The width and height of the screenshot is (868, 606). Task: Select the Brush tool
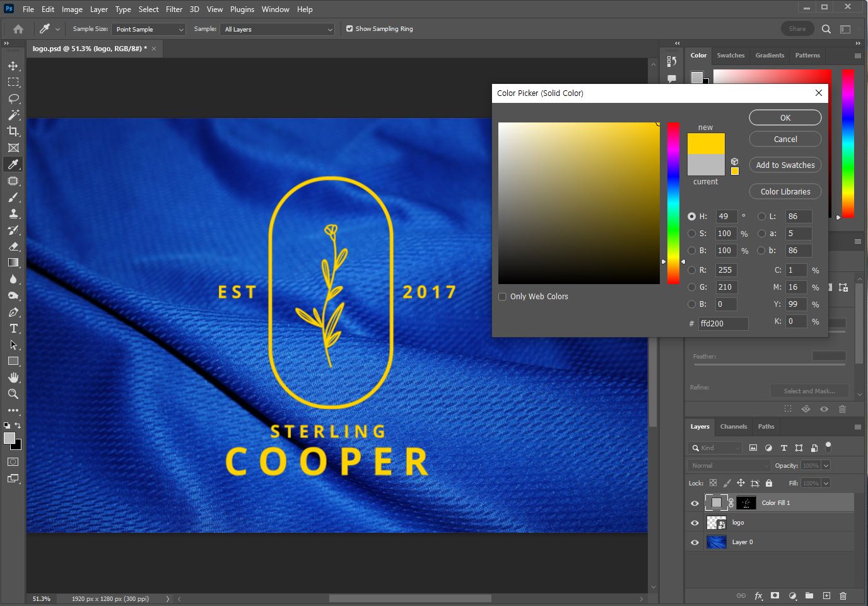[13, 197]
